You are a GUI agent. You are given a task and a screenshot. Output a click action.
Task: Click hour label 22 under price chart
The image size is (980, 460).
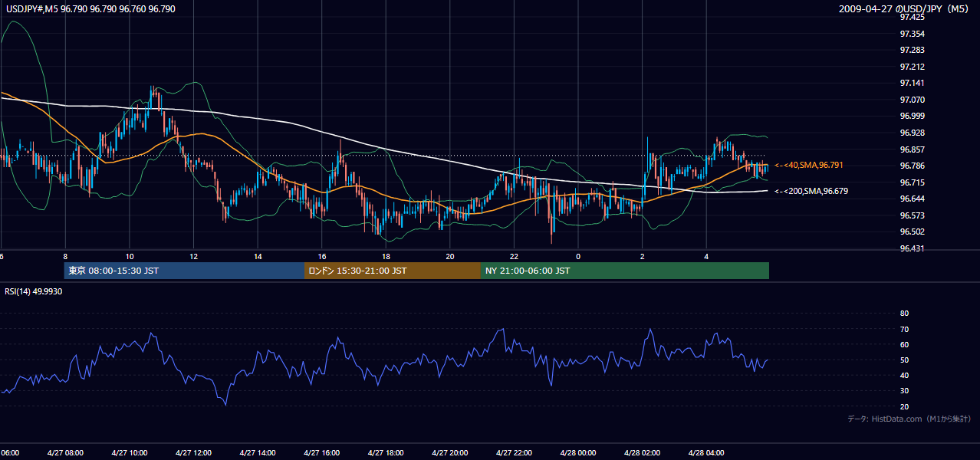(514, 256)
